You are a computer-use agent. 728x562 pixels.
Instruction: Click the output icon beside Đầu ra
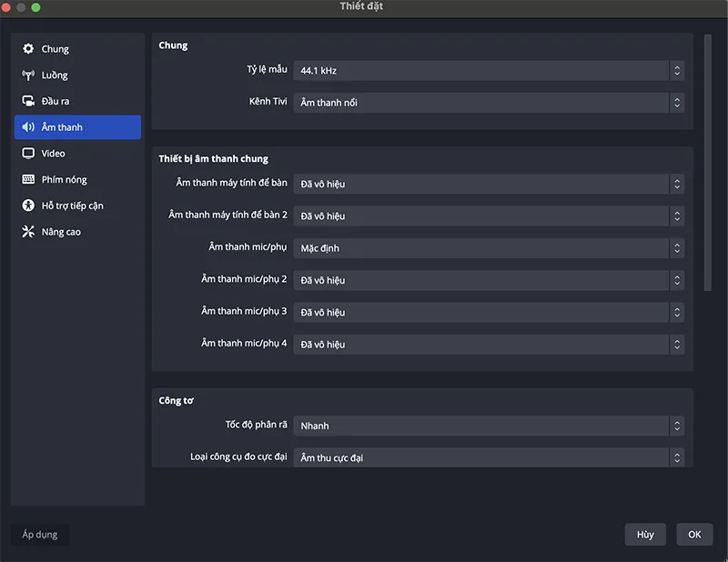click(28, 101)
